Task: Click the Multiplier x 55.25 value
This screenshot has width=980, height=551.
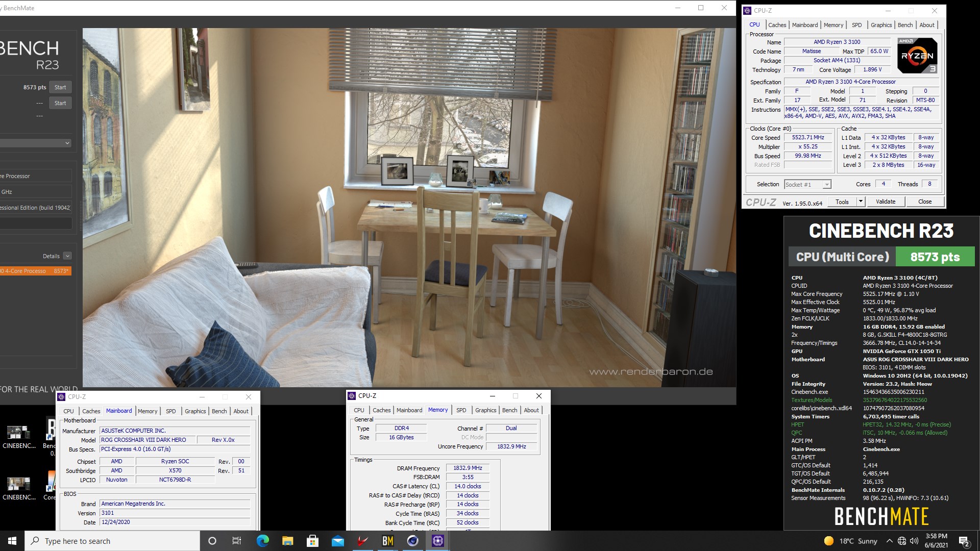Action: point(808,146)
